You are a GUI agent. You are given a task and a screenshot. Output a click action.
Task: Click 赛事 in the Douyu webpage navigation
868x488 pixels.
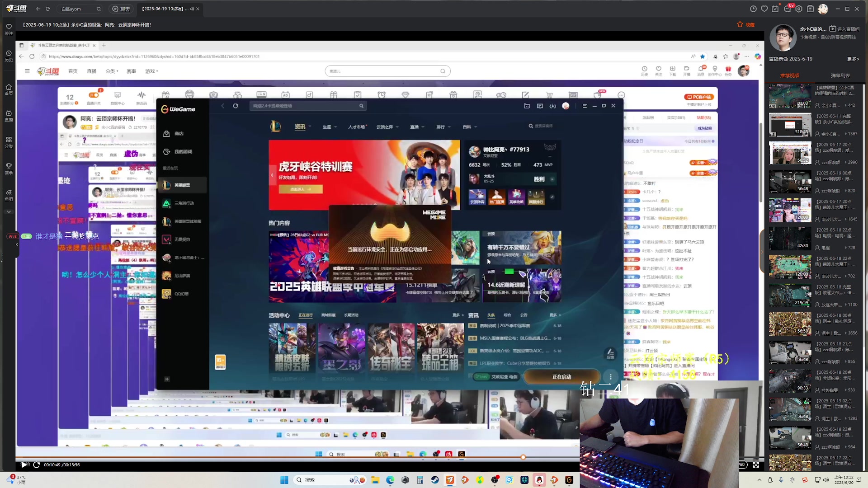pyautogui.click(x=131, y=71)
